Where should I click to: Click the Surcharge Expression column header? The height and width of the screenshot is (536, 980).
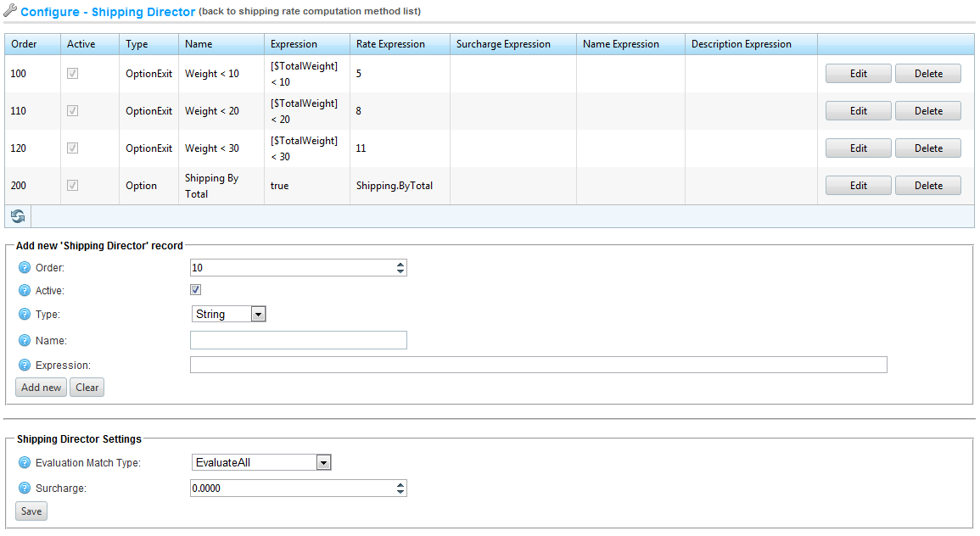coord(503,44)
